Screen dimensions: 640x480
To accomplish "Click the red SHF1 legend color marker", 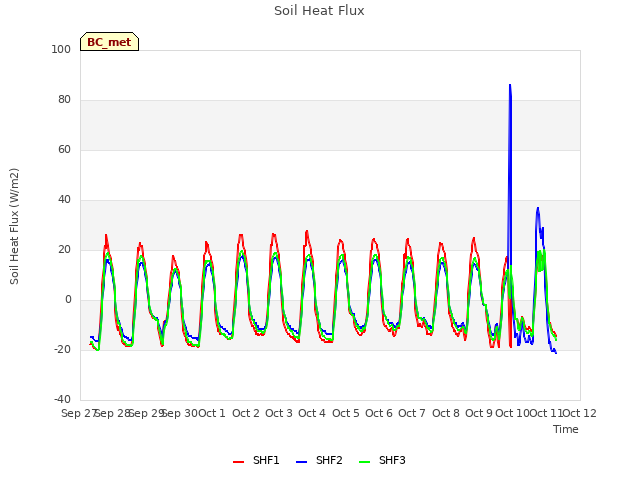I will tap(238, 462).
